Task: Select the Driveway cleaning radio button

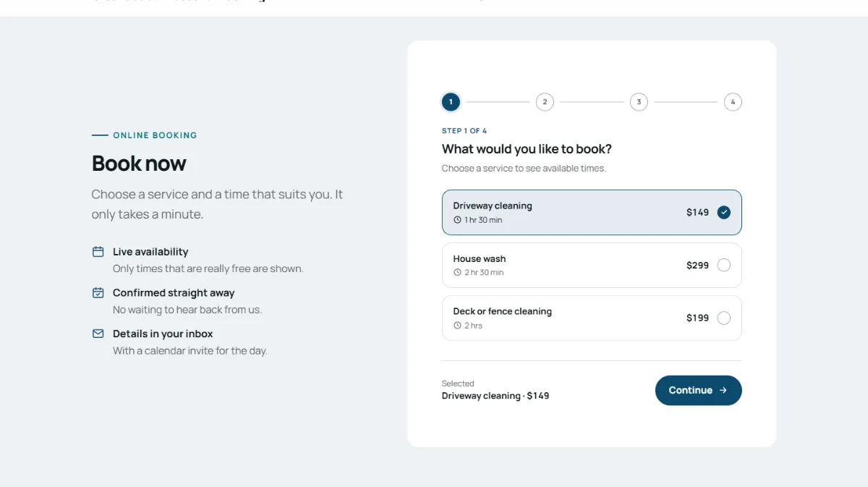Action: tap(724, 212)
